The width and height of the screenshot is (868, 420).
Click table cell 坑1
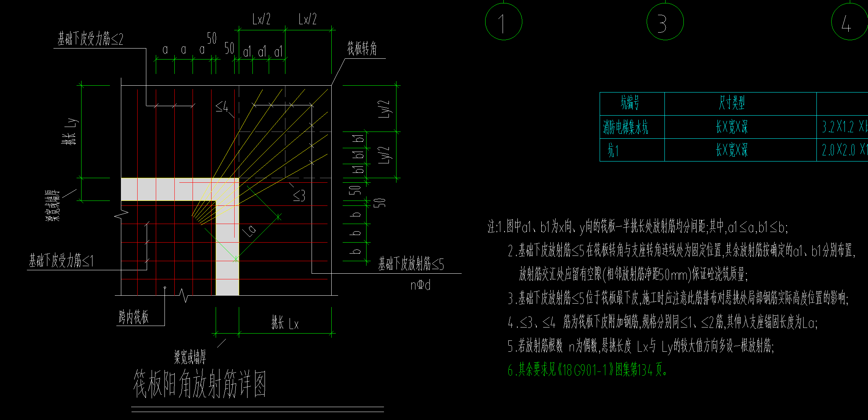point(613,150)
